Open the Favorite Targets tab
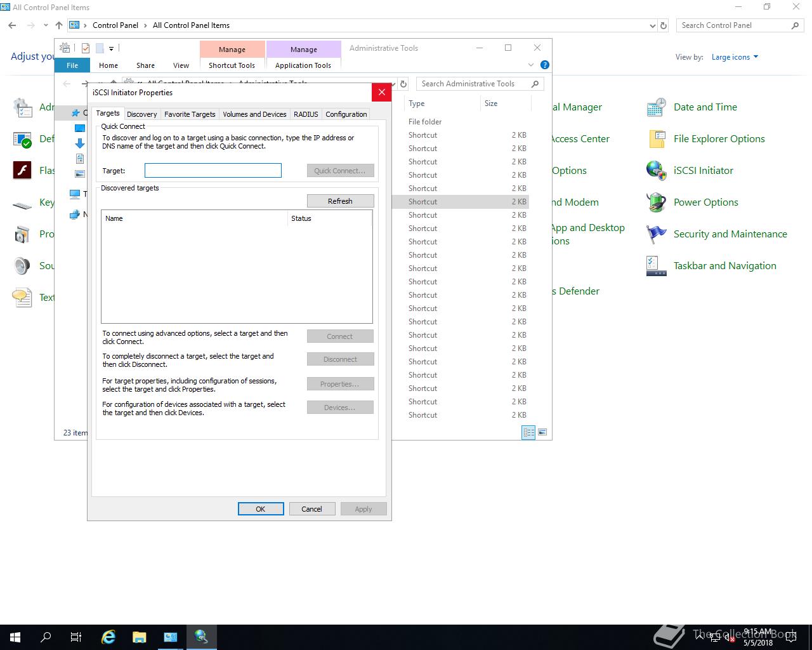812x650 pixels. tap(190, 114)
